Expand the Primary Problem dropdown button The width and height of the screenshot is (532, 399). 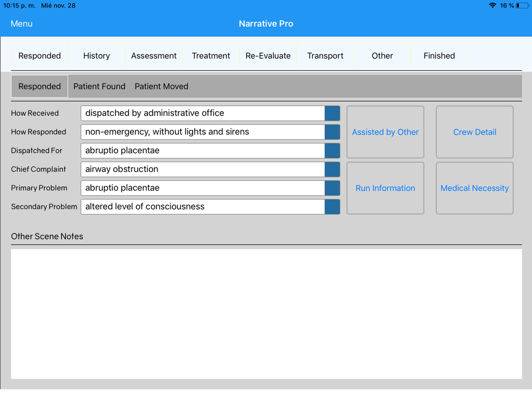pyautogui.click(x=332, y=188)
